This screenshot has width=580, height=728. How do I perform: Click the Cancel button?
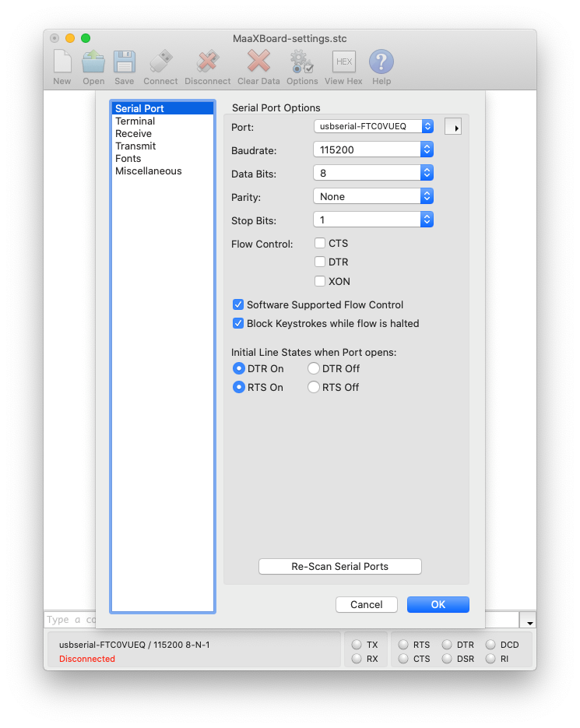pyautogui.click(x=367, y=604)
